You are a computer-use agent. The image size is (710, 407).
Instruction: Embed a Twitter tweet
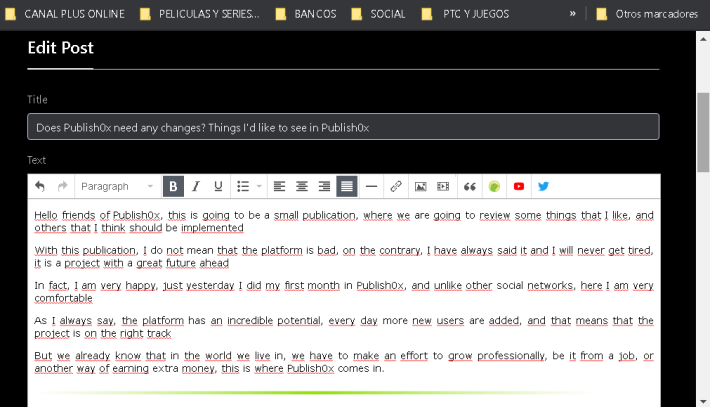click(x=543, y=186)
